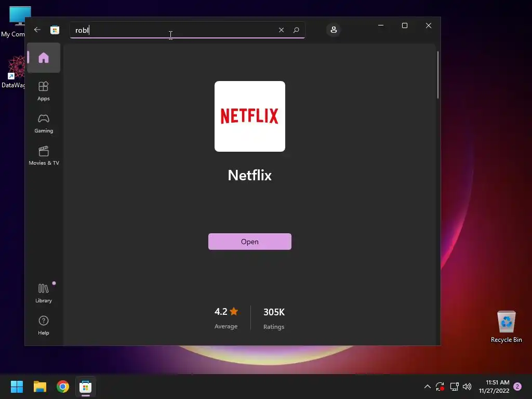Open the Movies & TV section
532x399 pixels.
pos(44,156)
